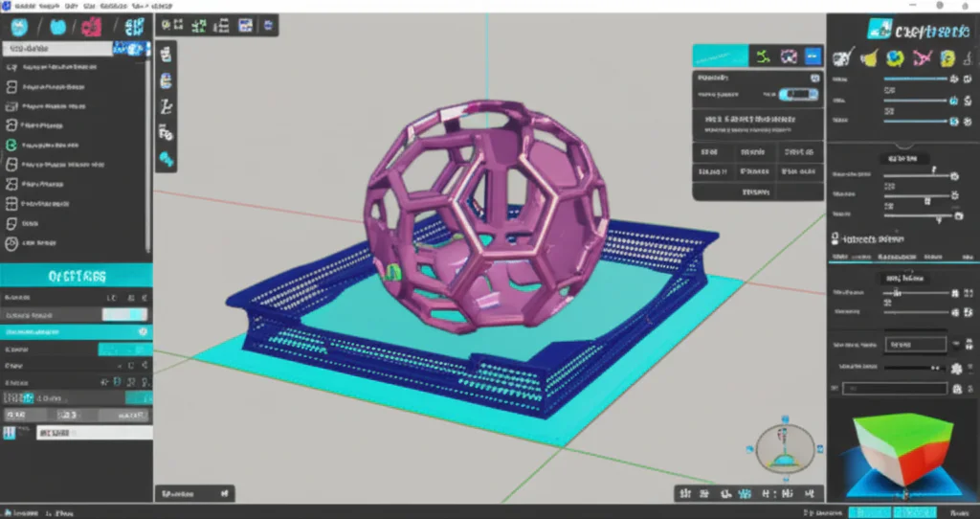Screen dimensions: 980x519
Task: Select the list row with the green icon
Action: pyautogui.click(x=75, y=145)
